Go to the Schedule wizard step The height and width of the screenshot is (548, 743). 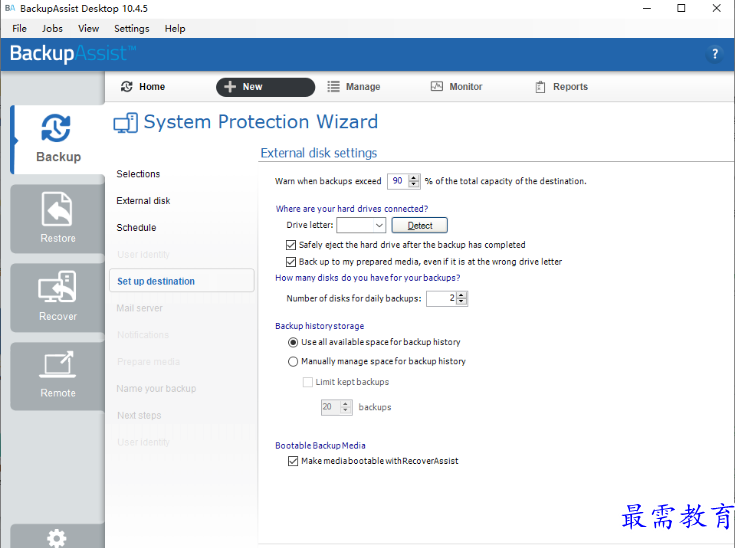136,228
